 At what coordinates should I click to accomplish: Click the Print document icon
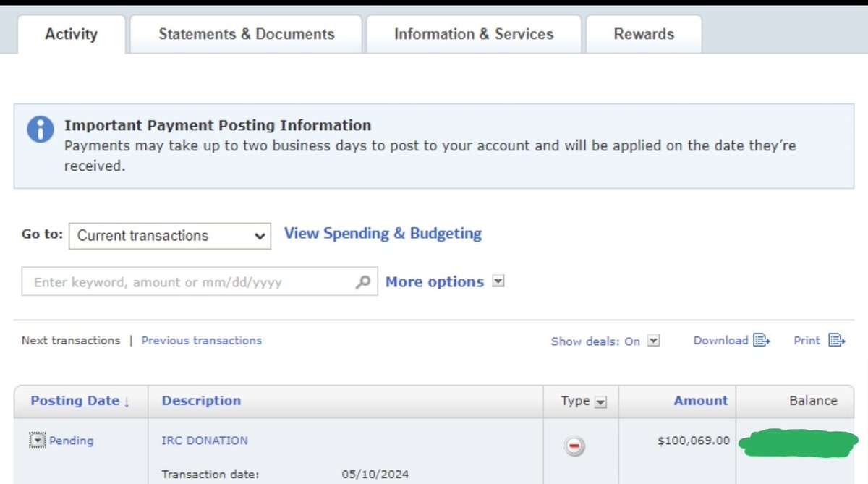837,340
